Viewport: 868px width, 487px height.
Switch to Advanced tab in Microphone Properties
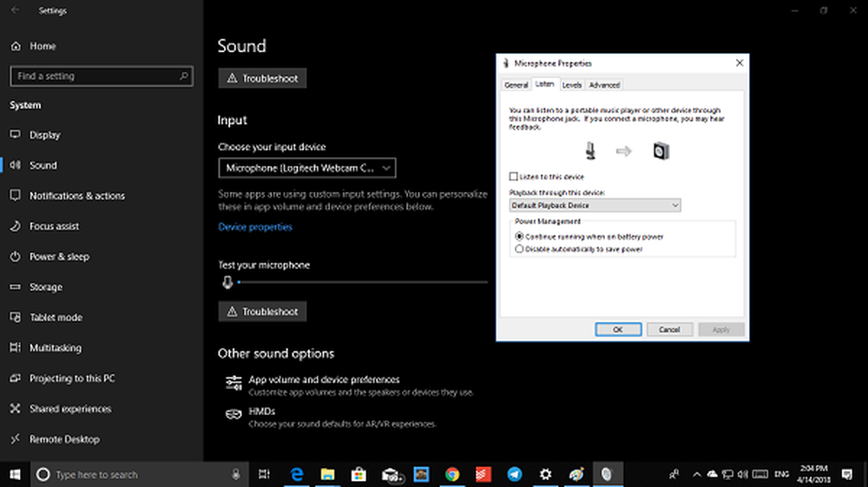tap(604, 85)
